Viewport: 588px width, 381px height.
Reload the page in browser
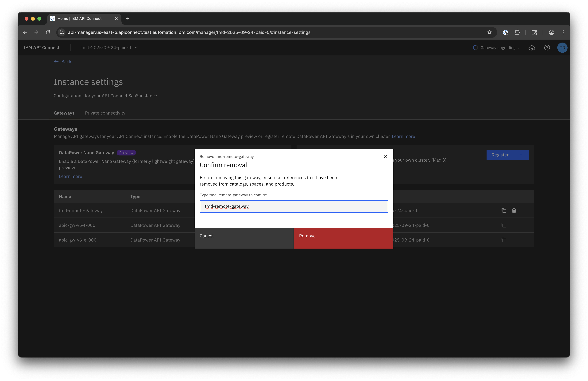[x=48, y=32]
